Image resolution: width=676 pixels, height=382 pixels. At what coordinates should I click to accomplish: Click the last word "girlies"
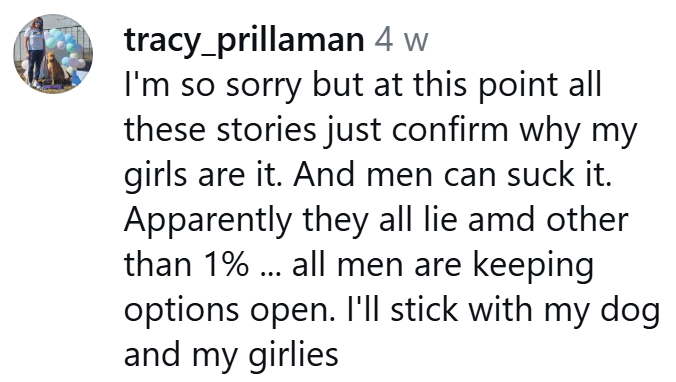294,356
